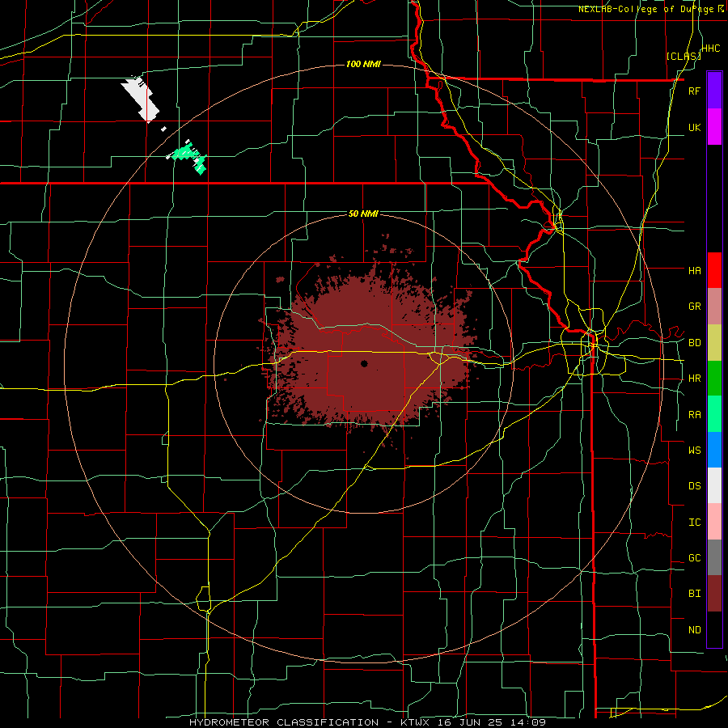Click the DS white legend swatch
The image size is (728, 728).
(714, 485)
